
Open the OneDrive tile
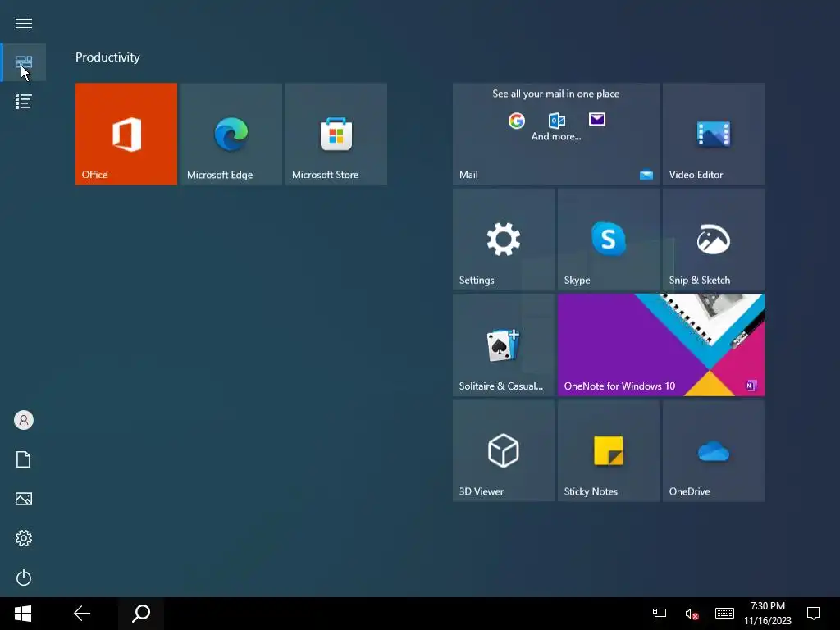pos(713,450)
